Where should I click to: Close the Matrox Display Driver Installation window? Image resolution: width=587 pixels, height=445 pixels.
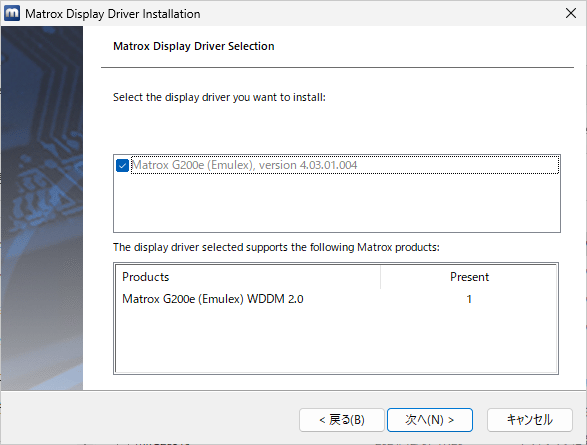(x=571, y=13)
